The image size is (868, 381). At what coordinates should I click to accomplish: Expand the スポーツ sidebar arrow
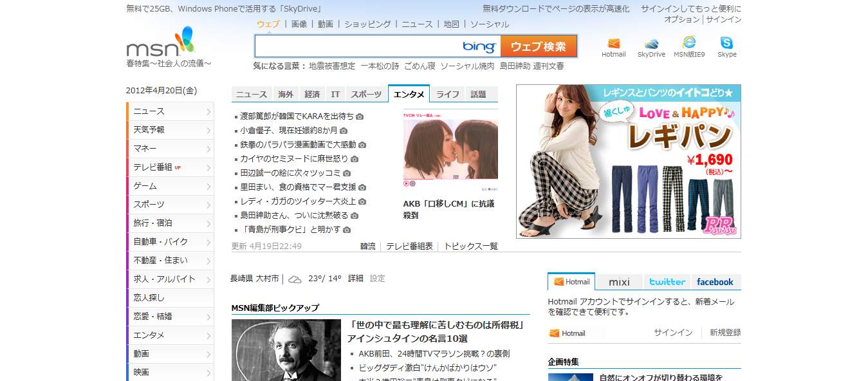pyautogui.click(x=208, y=205)
